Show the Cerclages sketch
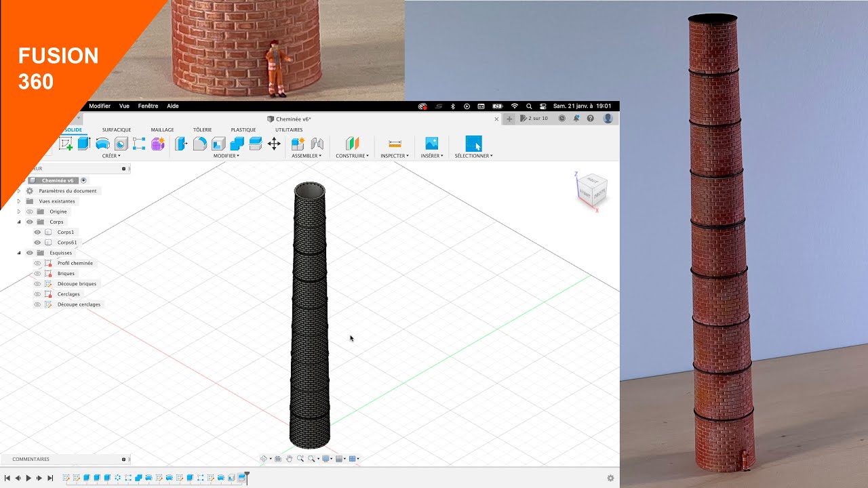 pyautogui.click(x=37, y=294)
